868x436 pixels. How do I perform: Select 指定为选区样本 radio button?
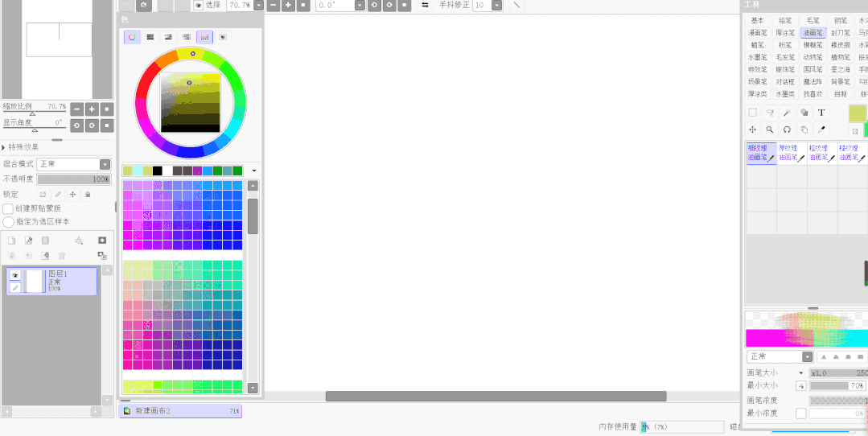(x=8, y=222)
